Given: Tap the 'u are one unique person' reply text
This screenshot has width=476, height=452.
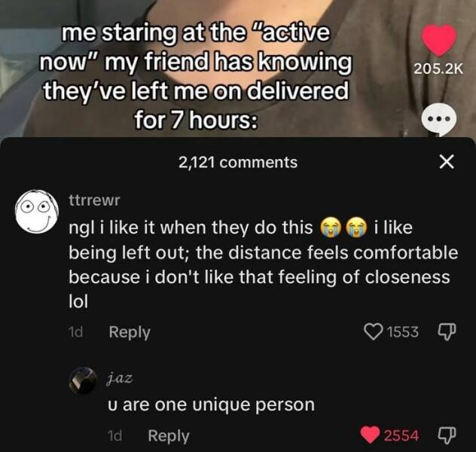Looking at the screenshot, I should tap(211, 405).
